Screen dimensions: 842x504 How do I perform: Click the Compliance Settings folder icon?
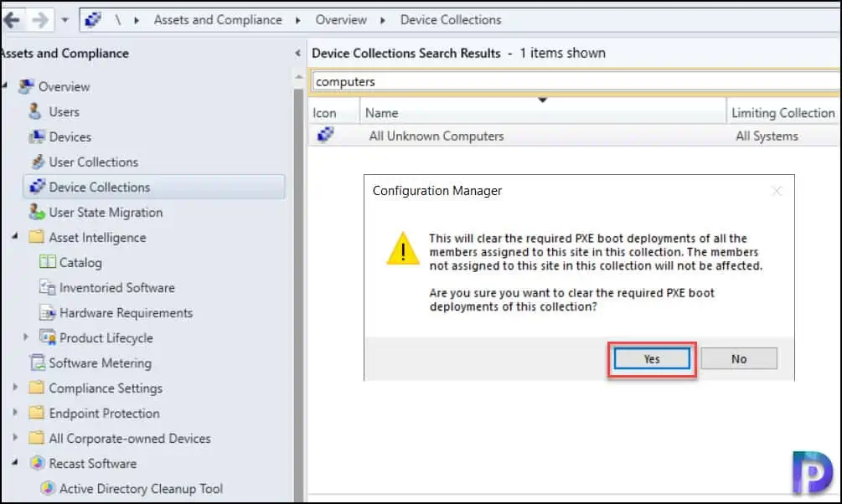tap(36, 388)
